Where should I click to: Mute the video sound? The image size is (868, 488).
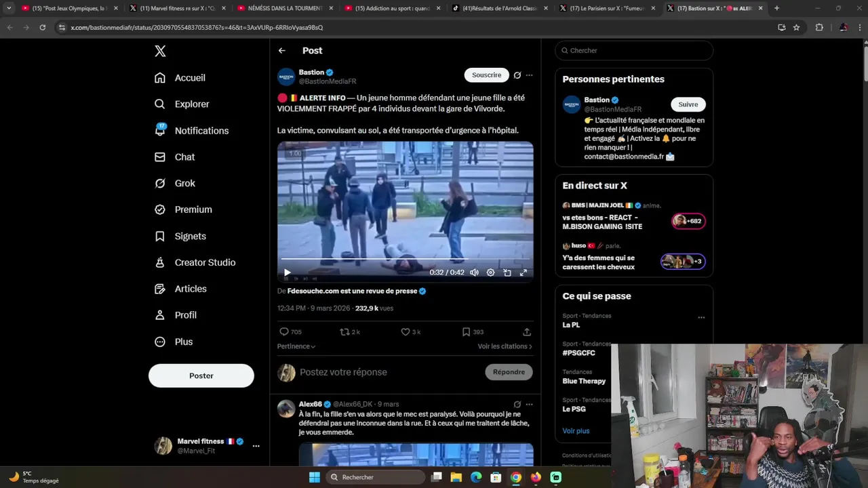coord(474,272)
